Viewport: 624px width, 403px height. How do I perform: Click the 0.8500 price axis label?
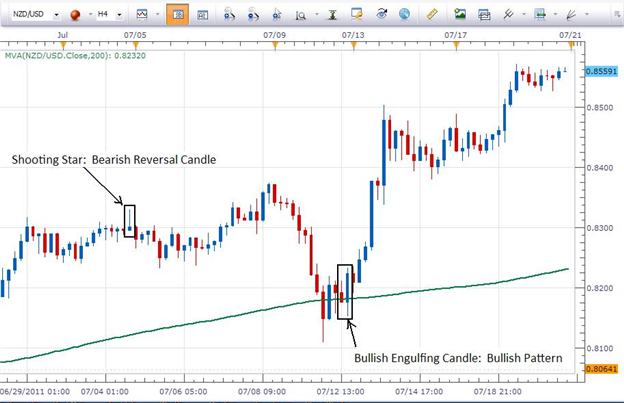point(600,107)
